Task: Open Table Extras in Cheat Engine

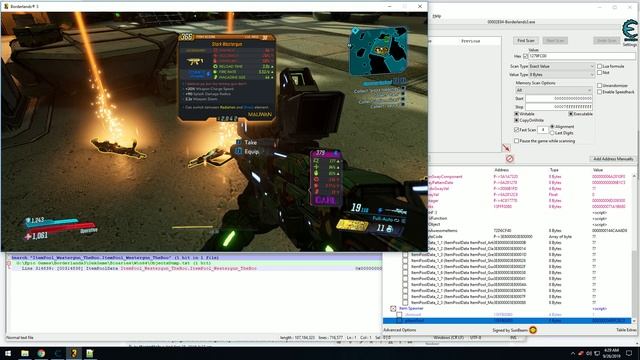Action: [626, 330]
